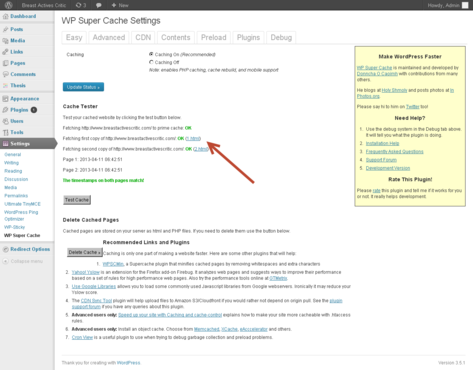Switch to the Advanced tab
Image resolution: width=473 pixels, height=370 pixels.
(109, 37)
